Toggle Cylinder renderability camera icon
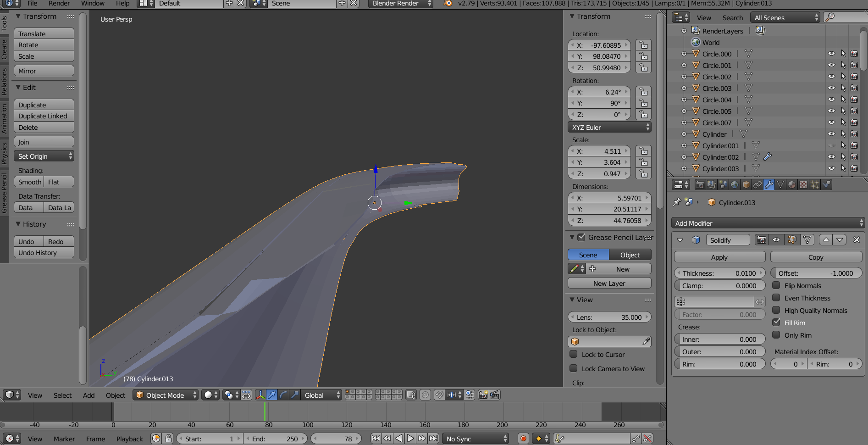The image size is (868, 445). point(854,134)
